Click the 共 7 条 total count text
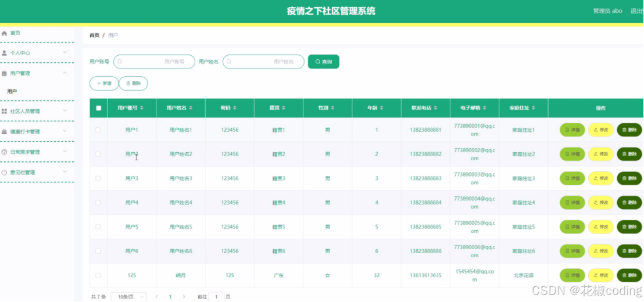The image size is (644, 302). [x=99, y=297]
